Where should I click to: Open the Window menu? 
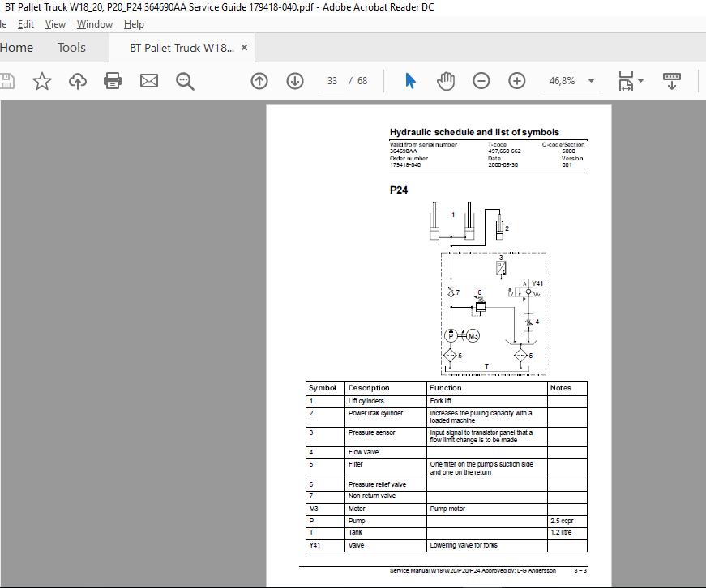[95, 24]
